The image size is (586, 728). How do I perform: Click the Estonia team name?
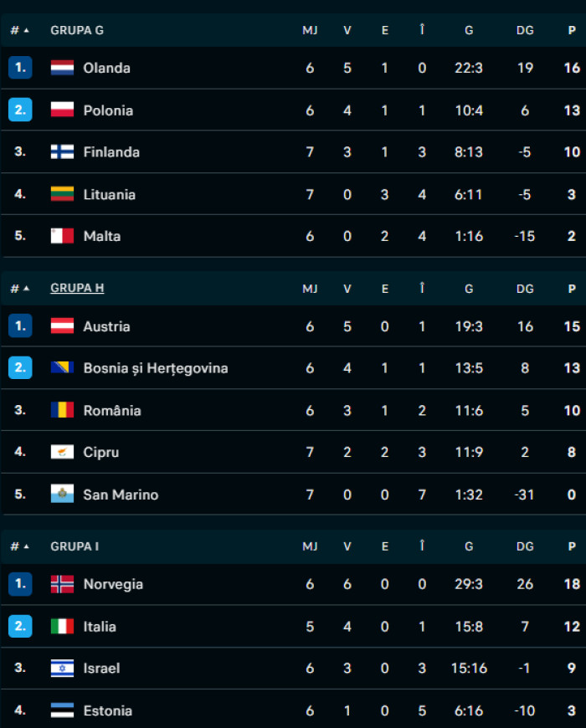click(x=108, y=710)
